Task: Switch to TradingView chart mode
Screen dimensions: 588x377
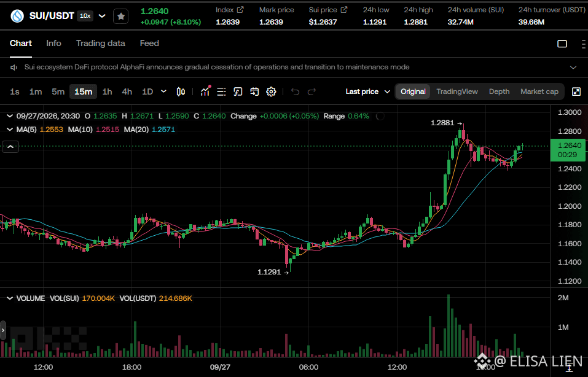Action: [457, 92]
